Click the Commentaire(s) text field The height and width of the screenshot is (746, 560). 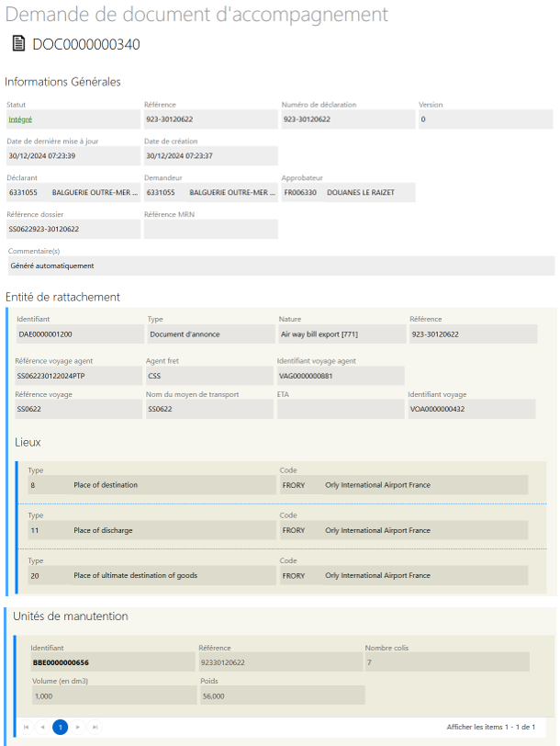(280, 266)
